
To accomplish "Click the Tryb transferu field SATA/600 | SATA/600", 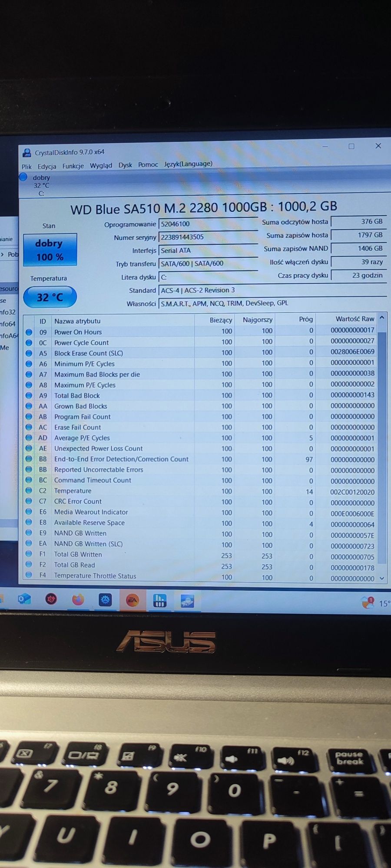I will click(x=208, y=263).
